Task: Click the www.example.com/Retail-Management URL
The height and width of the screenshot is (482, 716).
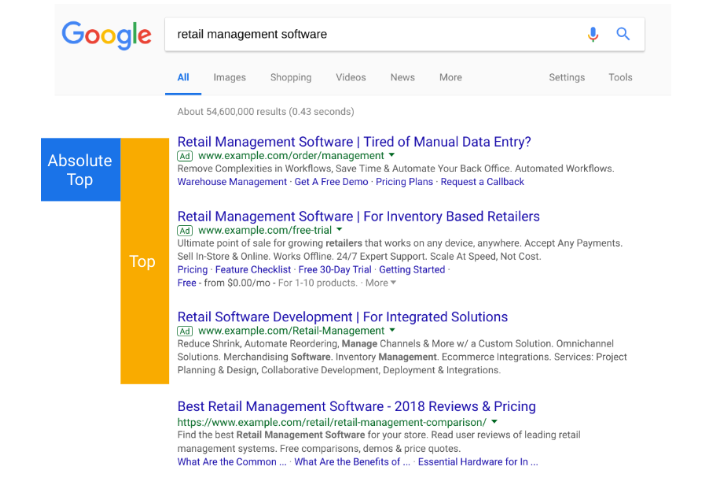Action: pyautogui.click(x=291, y=330)
